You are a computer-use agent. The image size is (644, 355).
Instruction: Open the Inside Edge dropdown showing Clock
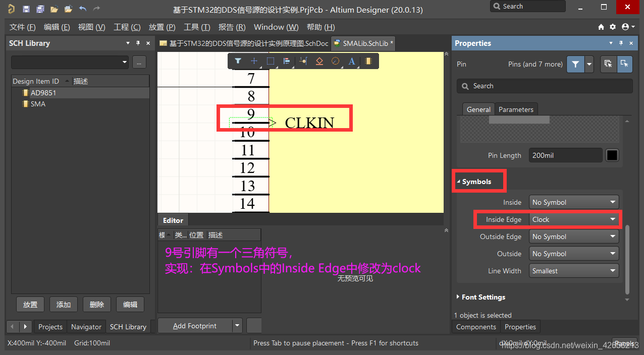tap(574, 219)
